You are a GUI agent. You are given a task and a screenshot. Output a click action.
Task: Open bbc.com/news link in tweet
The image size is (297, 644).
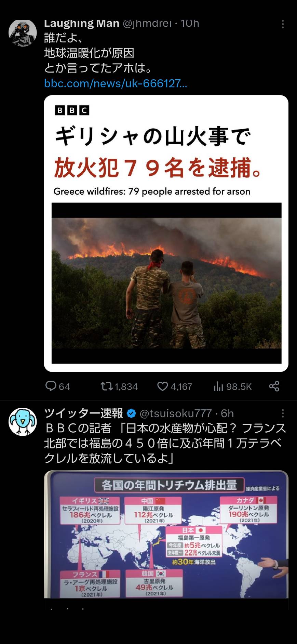[116, 83]
